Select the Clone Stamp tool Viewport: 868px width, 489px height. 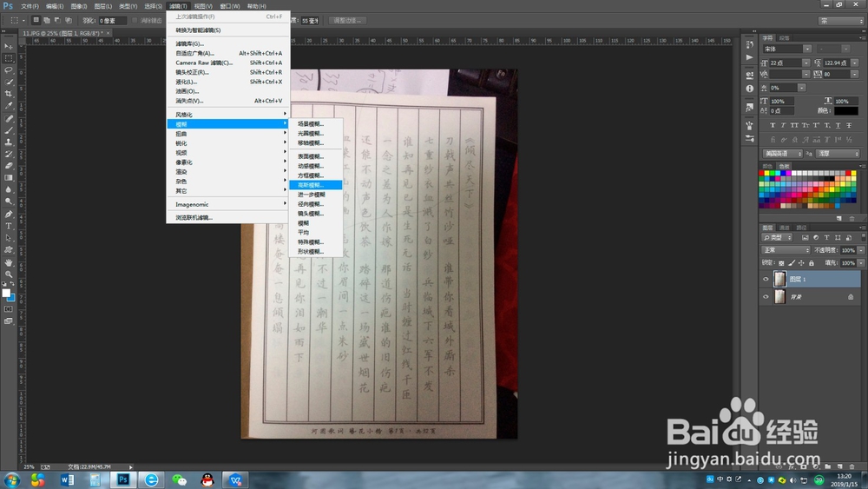pos(9,142)
